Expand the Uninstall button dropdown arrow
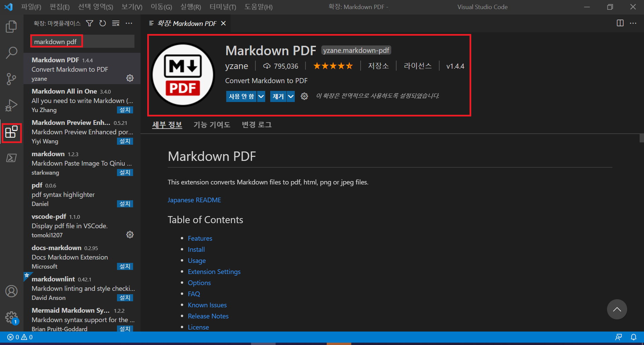 pos(291,96)
